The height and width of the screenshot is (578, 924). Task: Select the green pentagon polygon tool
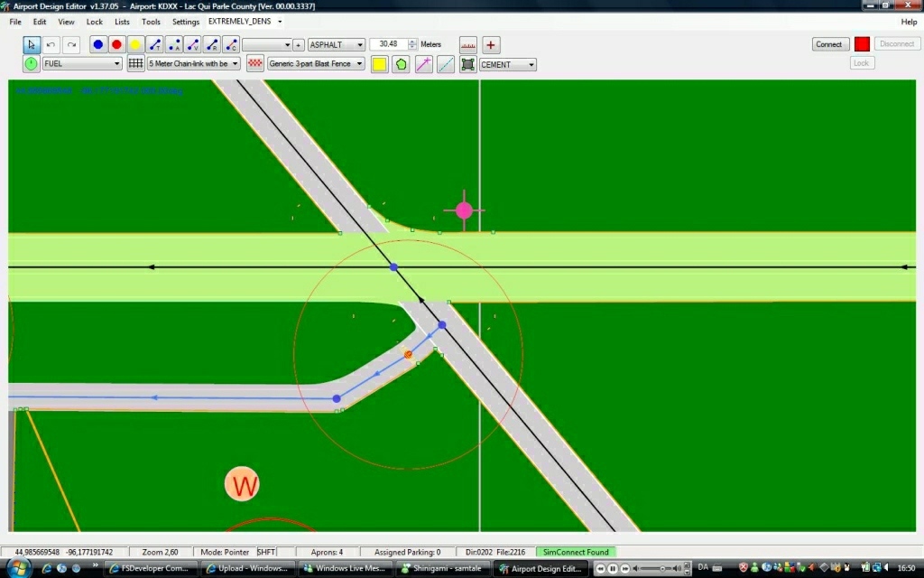coord(401,64)
